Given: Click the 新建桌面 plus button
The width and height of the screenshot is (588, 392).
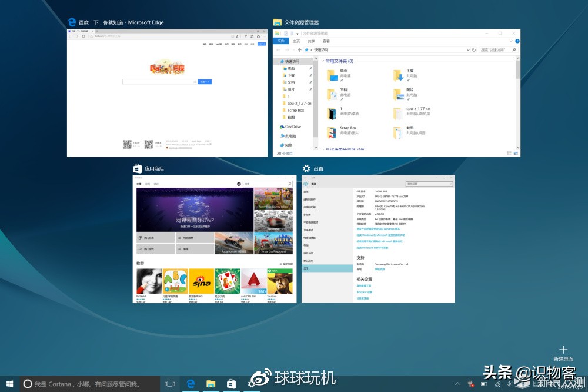Looking at the screenshot, I should (x=563, y=350).
